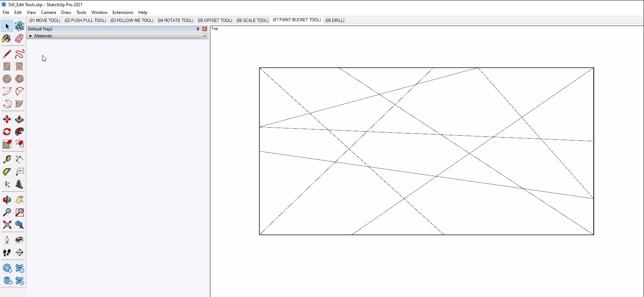This screenshot has width=644, height=297.
Task: Select the Position Camera tool
Action: click(x=7, y=240)
